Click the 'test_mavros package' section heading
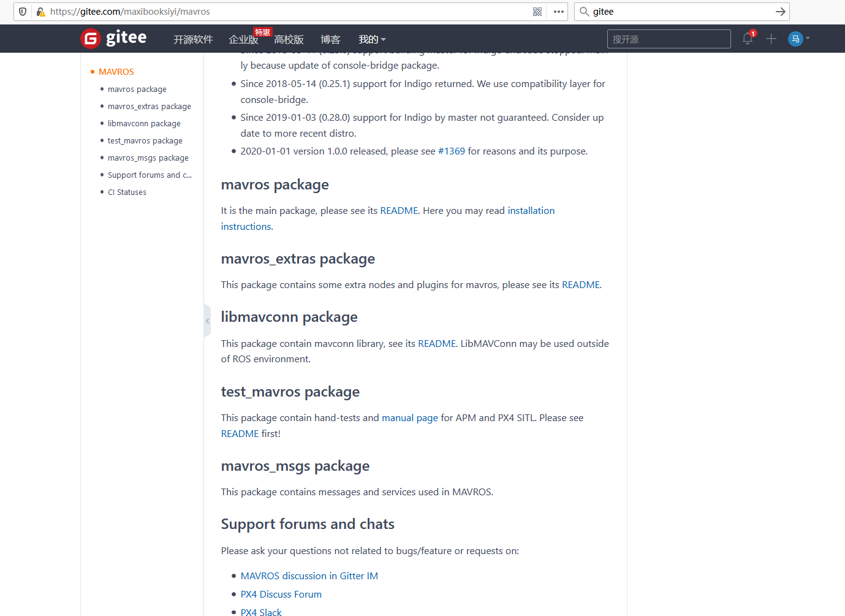The width and height of the screenshot is (845, 616). [x=290, y=392]
